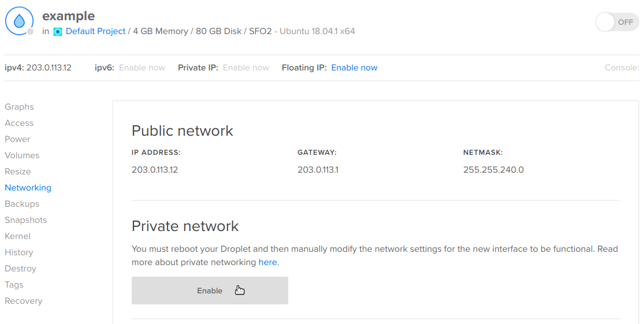This screenshot has height=324, width=644.
Task: Click the Public network heading
Action: point(183,131)
